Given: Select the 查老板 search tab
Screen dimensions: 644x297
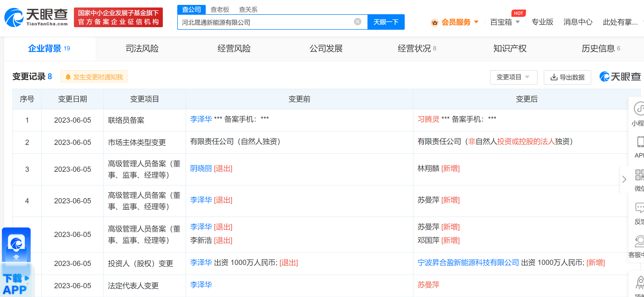Looking at the screenshot, I should point(220,10).
